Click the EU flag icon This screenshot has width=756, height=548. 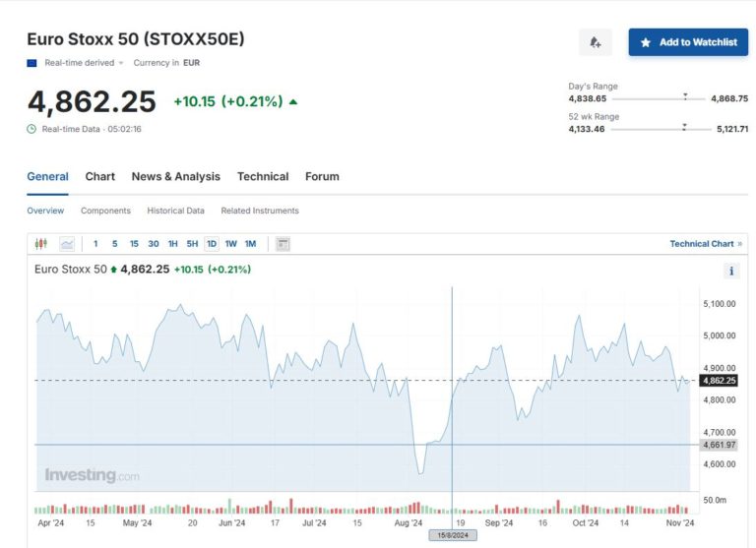pyautogui.click(x=32, y=63)
